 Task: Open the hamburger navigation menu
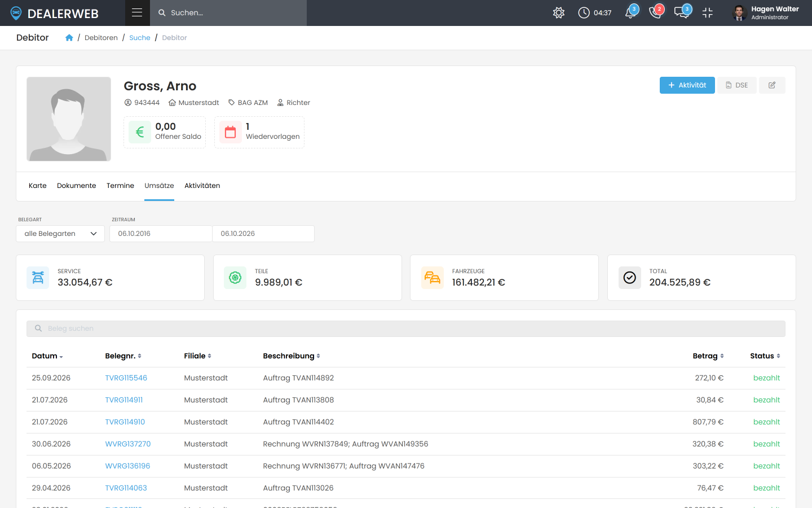click(137, 12)
